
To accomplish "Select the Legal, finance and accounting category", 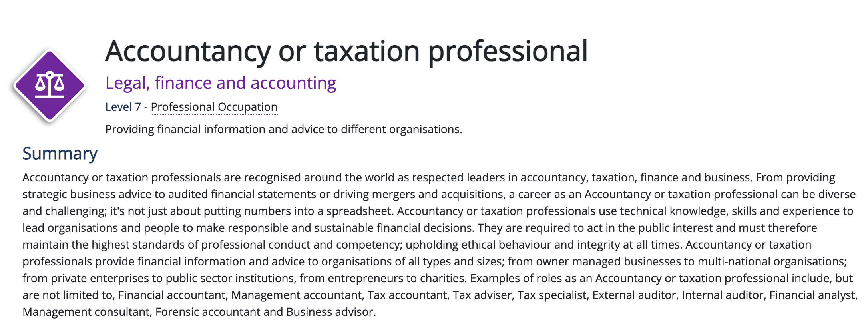I will (221, 83).
